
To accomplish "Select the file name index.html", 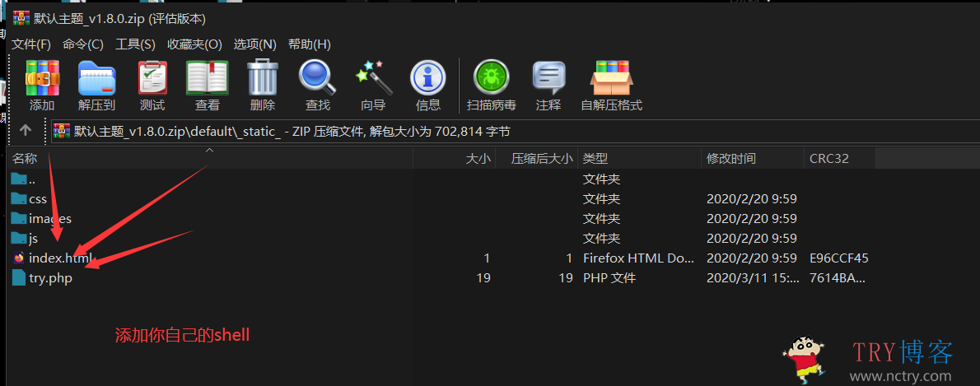I will click(x=61, y=258).
